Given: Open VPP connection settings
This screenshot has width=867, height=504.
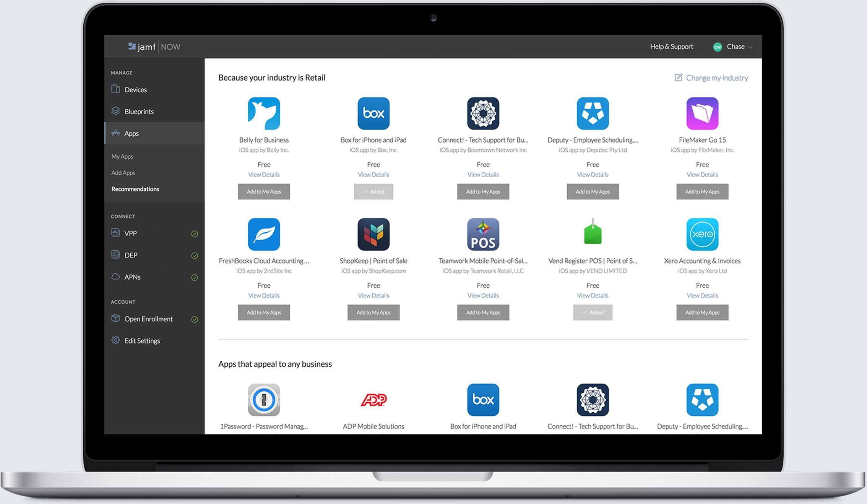Looking at the screenshot, I should click(x=131, y=233).
